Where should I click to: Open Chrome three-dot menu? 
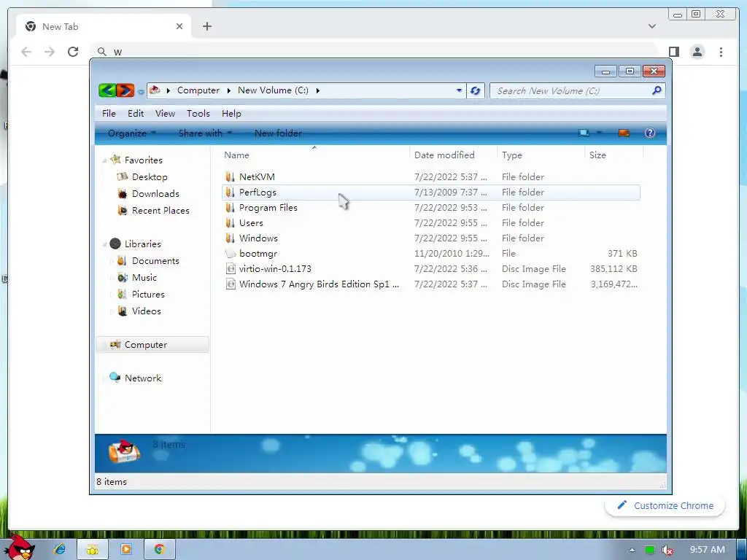click(721, 52)
